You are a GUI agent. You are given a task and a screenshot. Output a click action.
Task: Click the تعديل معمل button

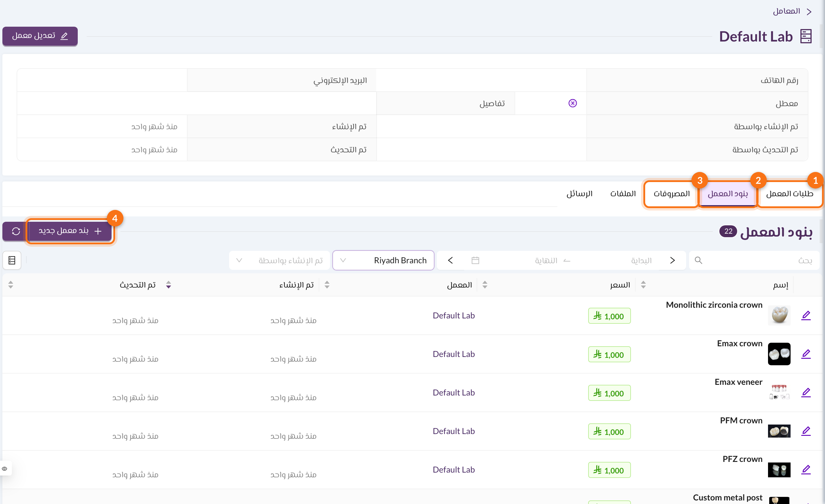click(40, 36)
